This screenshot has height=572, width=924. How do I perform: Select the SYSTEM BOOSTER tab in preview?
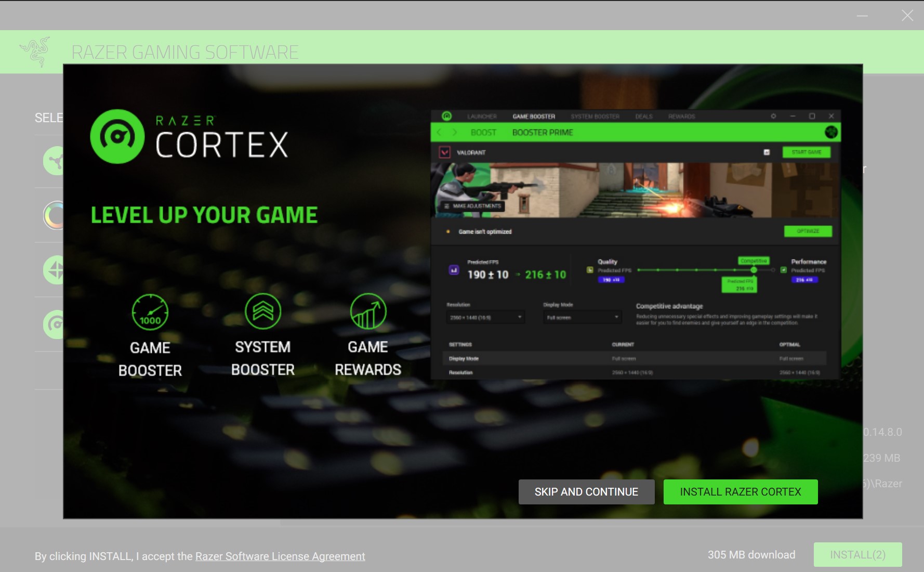(595, 116)
